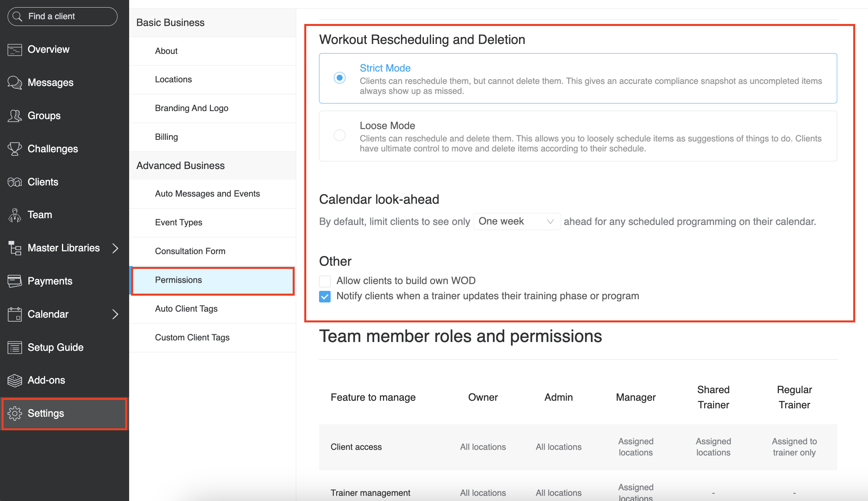Open the calendar look-ahead dropdown
The width and height of the screenshot is (868, 501).
(517, 221)
